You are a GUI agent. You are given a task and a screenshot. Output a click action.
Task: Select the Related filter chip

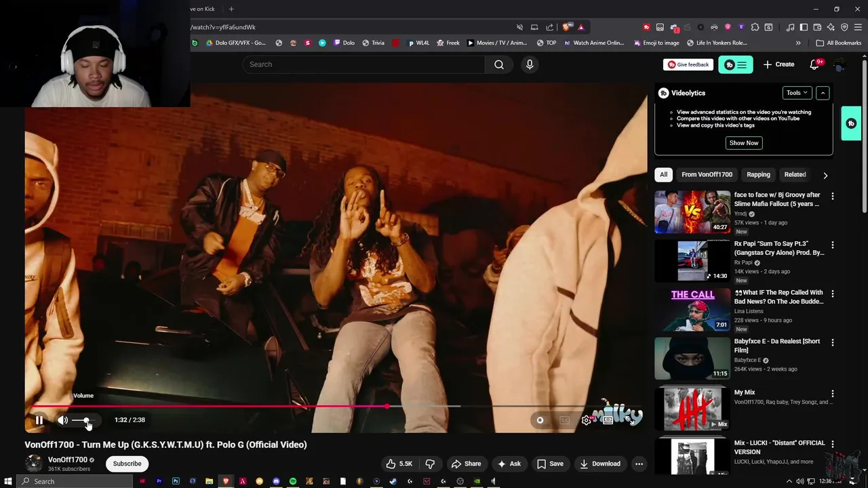coord(795,175)
